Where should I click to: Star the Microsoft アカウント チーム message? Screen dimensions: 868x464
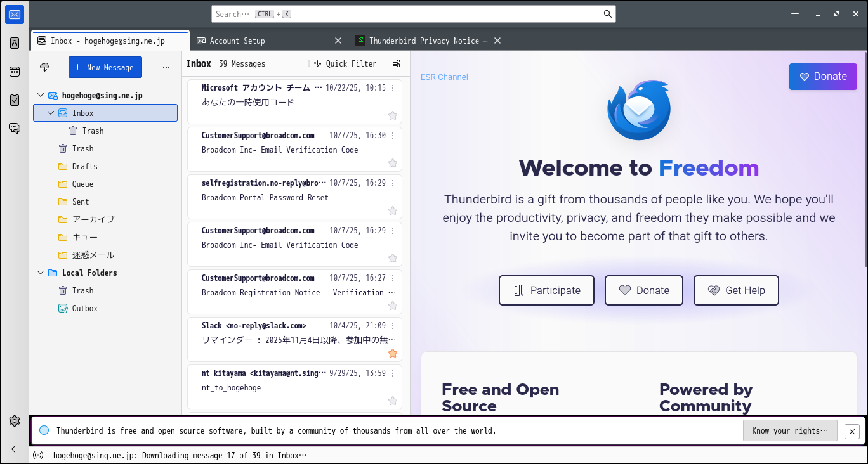click(x=393, y=115)
